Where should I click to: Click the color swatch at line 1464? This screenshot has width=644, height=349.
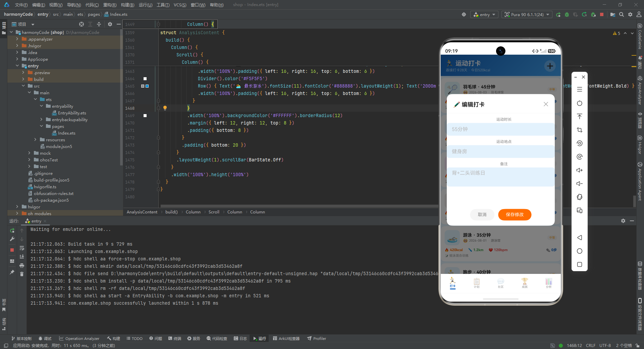[145, 79]
